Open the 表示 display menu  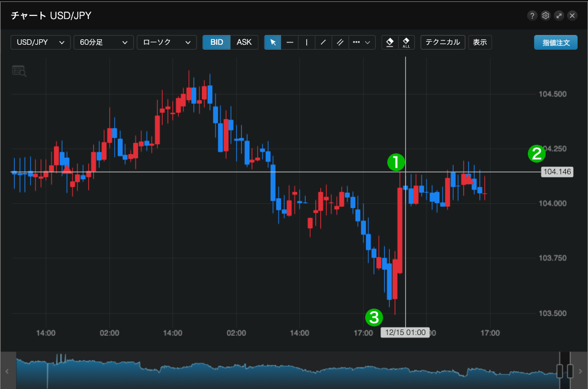point(479,42)
